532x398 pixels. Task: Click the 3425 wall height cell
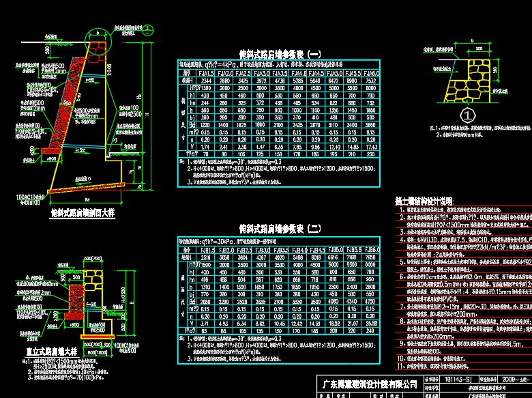(243, 81)
